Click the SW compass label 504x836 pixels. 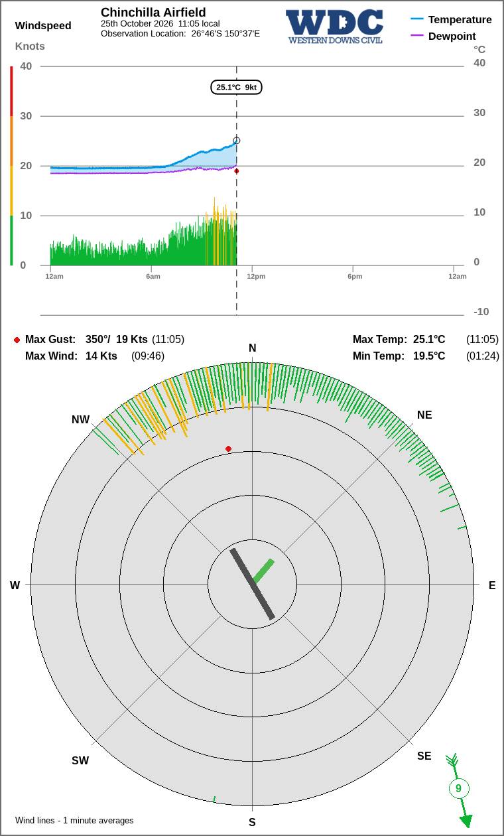[x=80, y=761]
